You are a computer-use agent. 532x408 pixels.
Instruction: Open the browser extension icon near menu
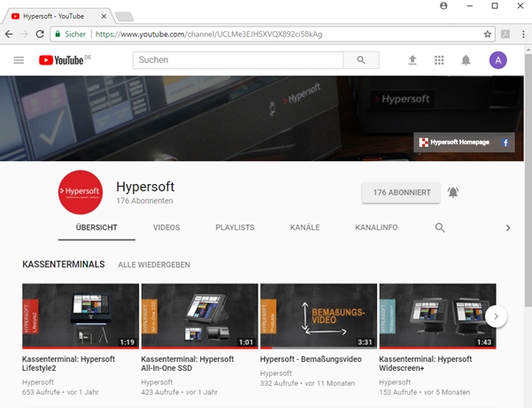click(505, 34)
